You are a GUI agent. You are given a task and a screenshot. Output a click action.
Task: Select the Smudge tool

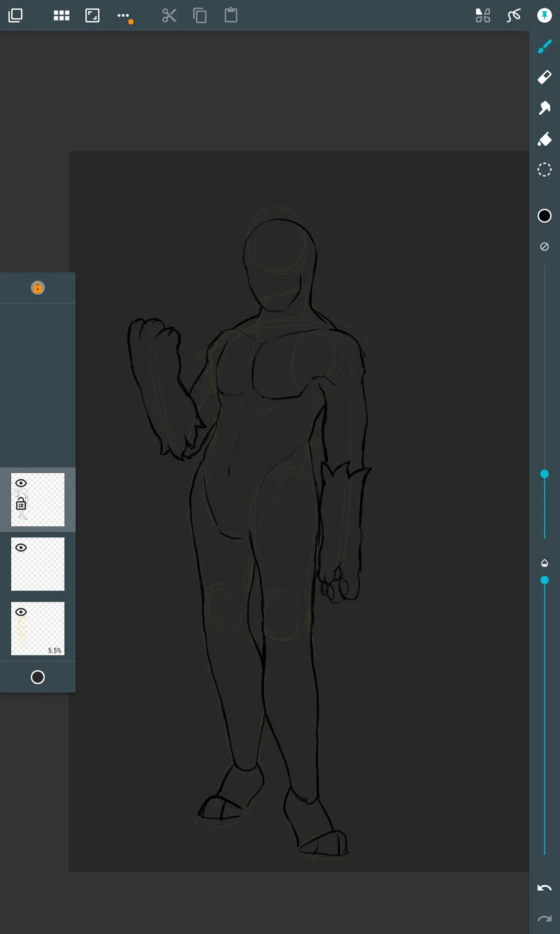pyautogui.click(x=544, y=108)
